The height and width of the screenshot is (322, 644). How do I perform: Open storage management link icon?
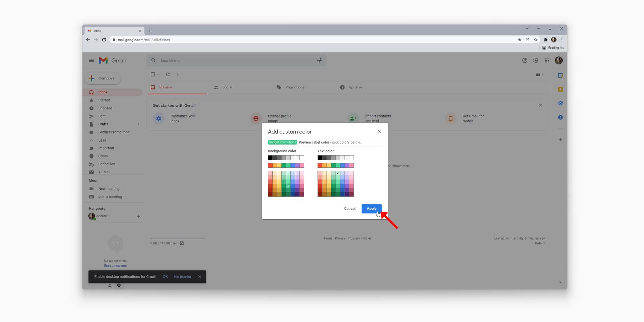(182, 243)
